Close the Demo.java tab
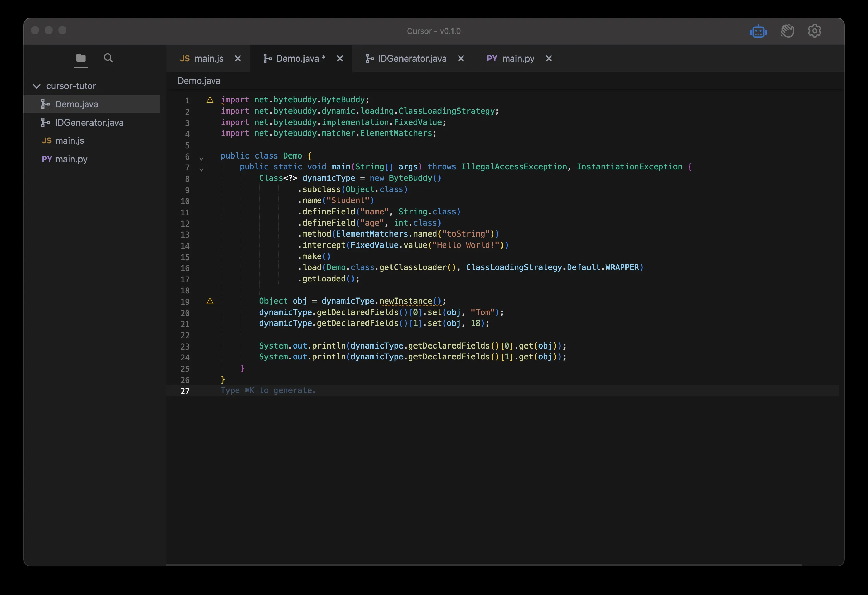 340,59
